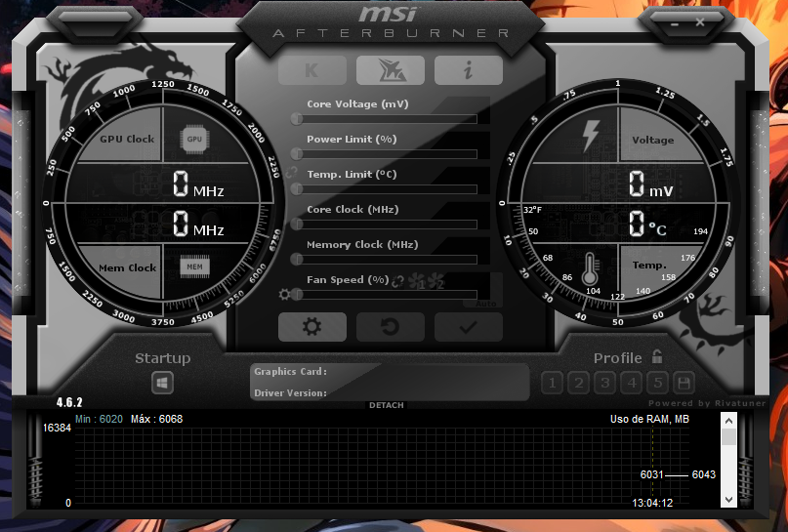This screenshot has width=788, height=532.
Task: Close the Afterburner window
Action: click(699, 22)
